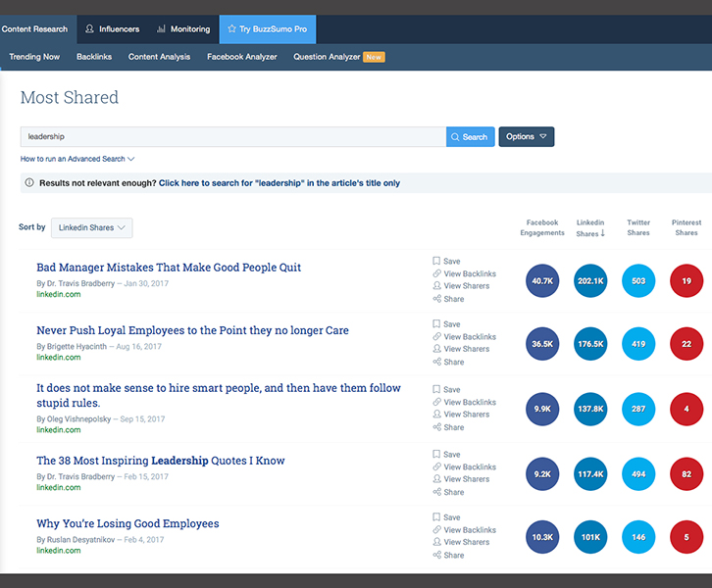Click linkedin.com domain under Bad Manager Mistakes

point(59,294)
